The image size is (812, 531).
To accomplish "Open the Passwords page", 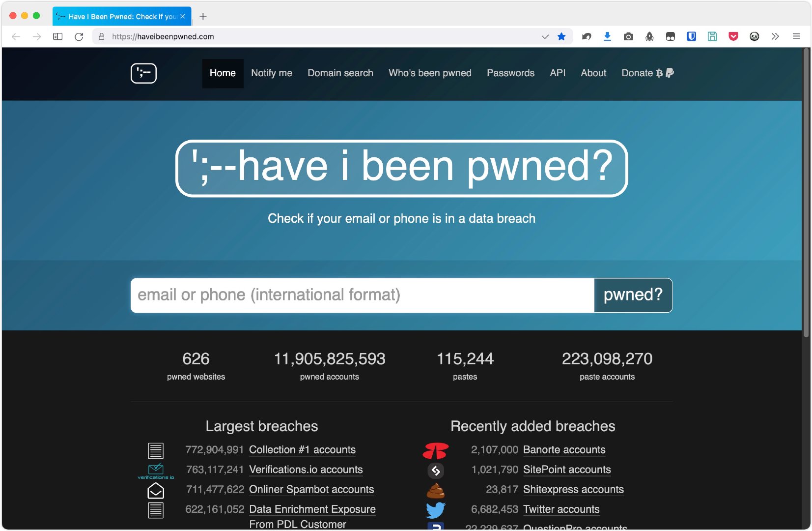I will pyautogui.click(x=510, y=73).
